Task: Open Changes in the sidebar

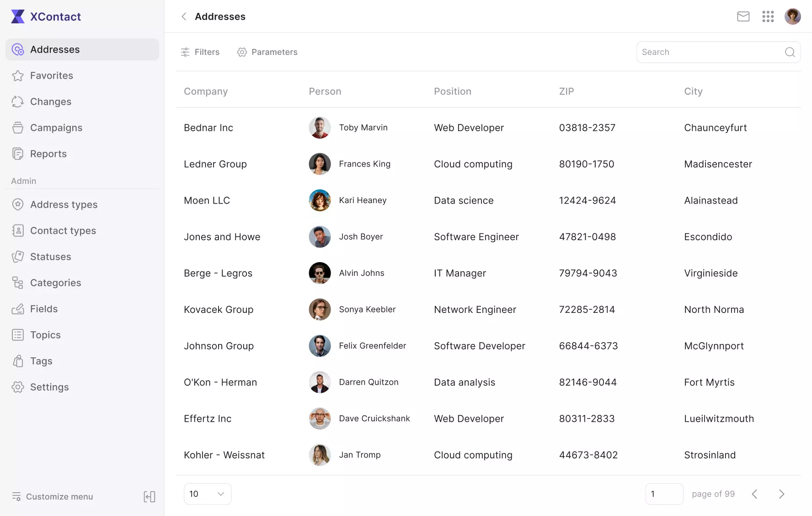Action: click(82, 102)
